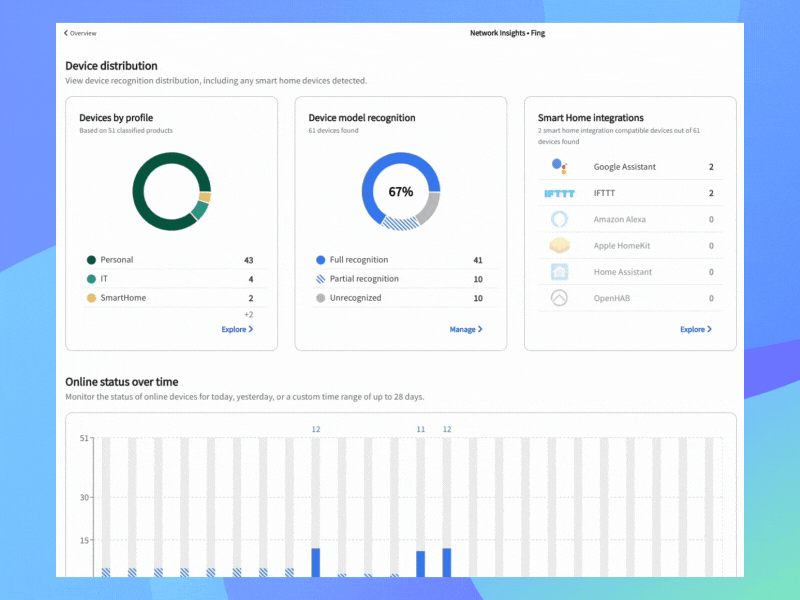
Task: Click the IFTTT logo icon
Action: tap(559, 193)
